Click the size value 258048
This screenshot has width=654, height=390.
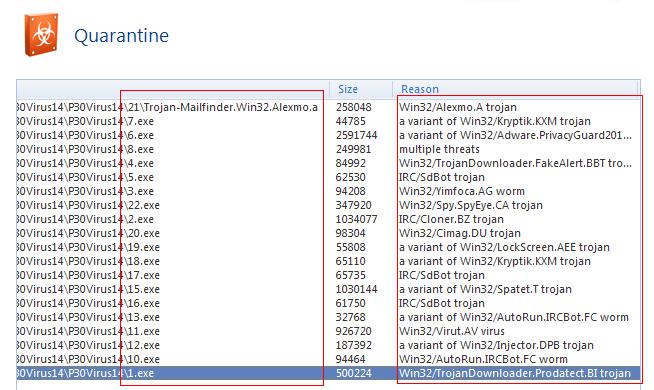tap(354, 107)
